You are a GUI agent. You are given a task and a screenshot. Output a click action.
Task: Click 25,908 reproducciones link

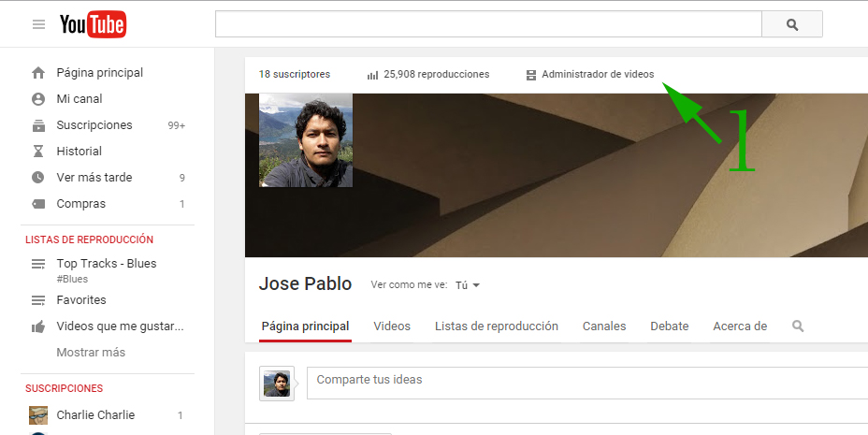pos(436,74)
